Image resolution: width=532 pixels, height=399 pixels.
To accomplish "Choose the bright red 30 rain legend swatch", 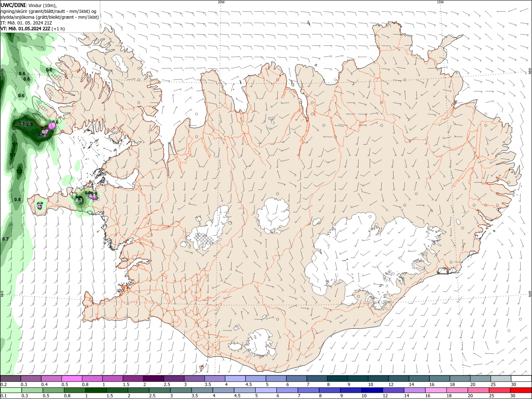I will 521,390.
